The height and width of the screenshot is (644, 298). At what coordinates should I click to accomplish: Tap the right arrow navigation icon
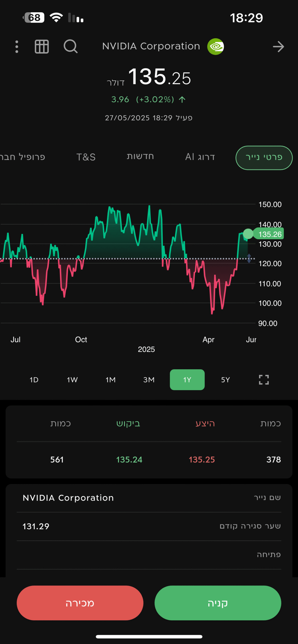tap(278, 47)
